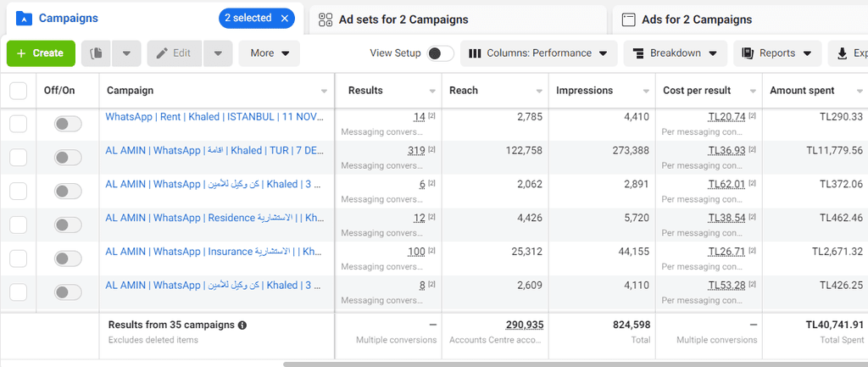
Task: Click the 290,935 total reach value
Action: coord(525,325)
